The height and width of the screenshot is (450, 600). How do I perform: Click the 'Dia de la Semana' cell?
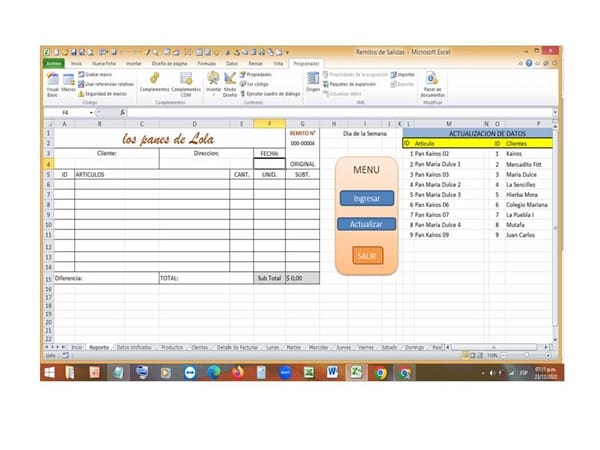click(x=365, y=134)
